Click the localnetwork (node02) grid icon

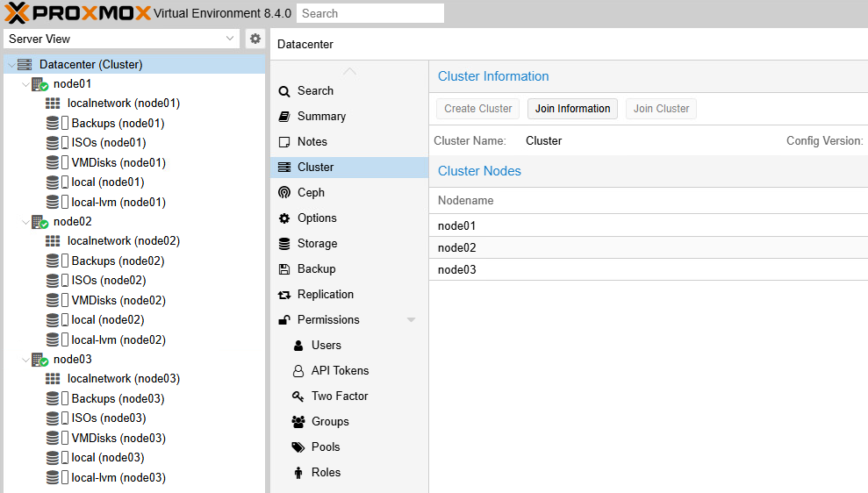point(53,241)
